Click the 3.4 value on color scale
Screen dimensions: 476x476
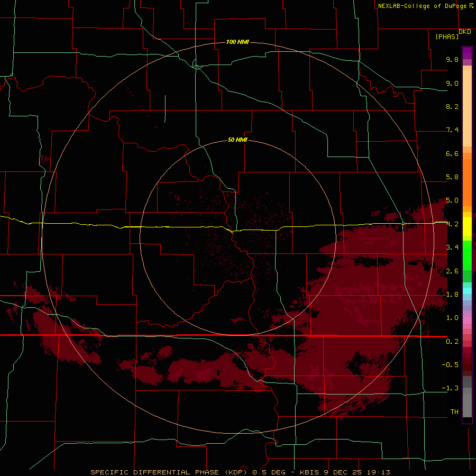(452, 248)
